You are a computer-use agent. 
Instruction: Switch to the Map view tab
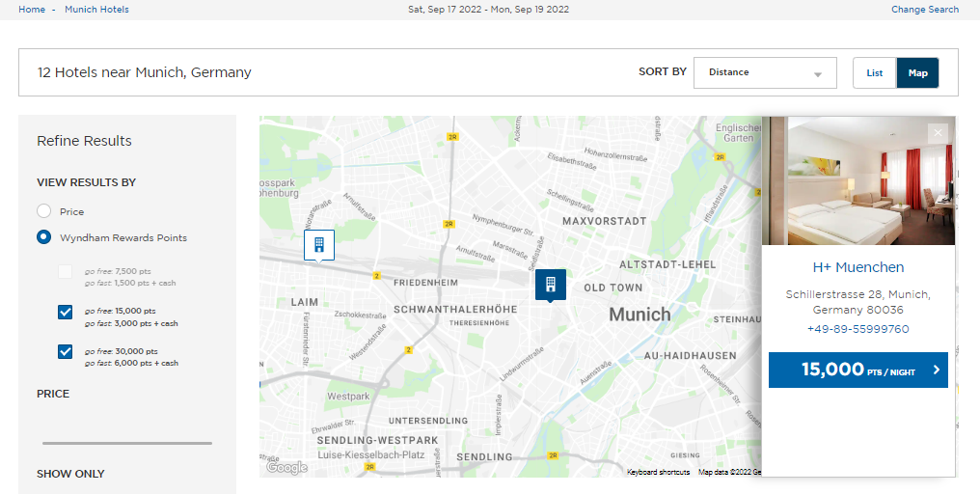coord(917,72)
